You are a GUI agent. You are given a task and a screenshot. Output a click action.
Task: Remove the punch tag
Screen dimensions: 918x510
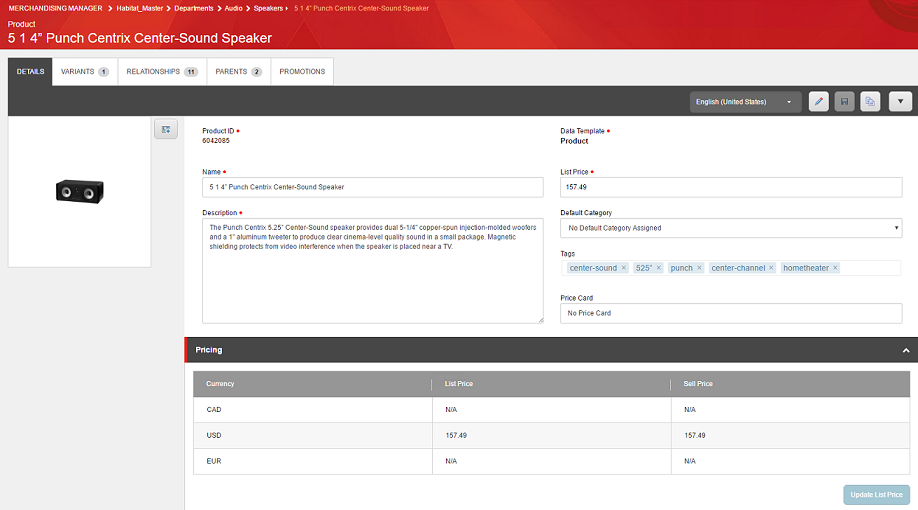tap(699, 268)
